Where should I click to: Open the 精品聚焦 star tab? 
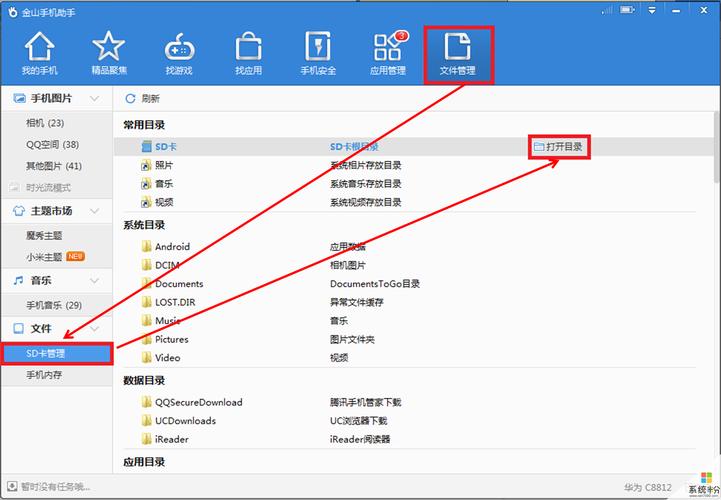[x=109, y=53]
